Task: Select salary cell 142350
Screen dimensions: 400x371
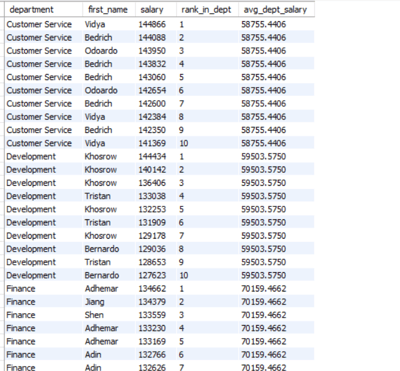Action: [x=152, y=130]
